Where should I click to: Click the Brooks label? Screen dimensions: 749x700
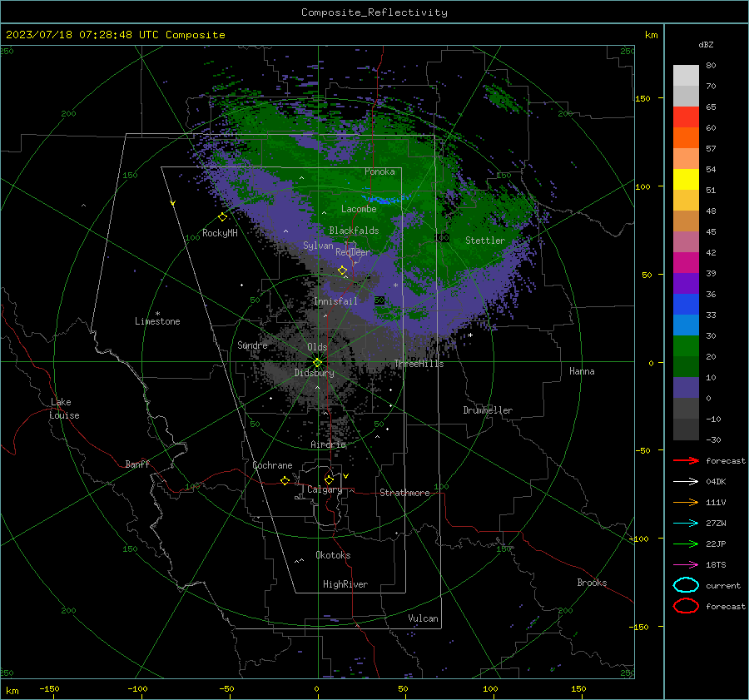click(x=592, y=583)
